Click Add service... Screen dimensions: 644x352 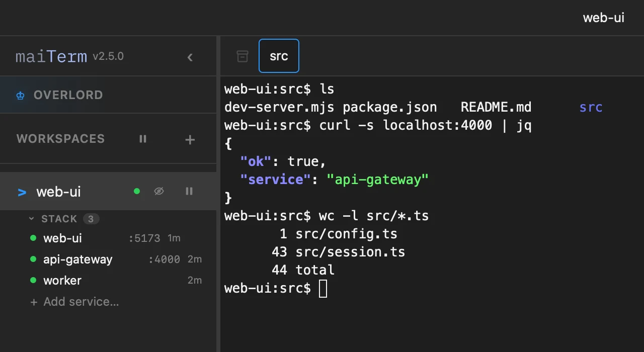point(75,302)
